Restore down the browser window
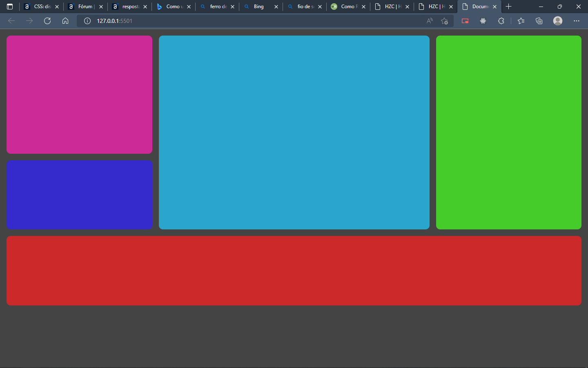The image size is (588, 368). point(559,7)
